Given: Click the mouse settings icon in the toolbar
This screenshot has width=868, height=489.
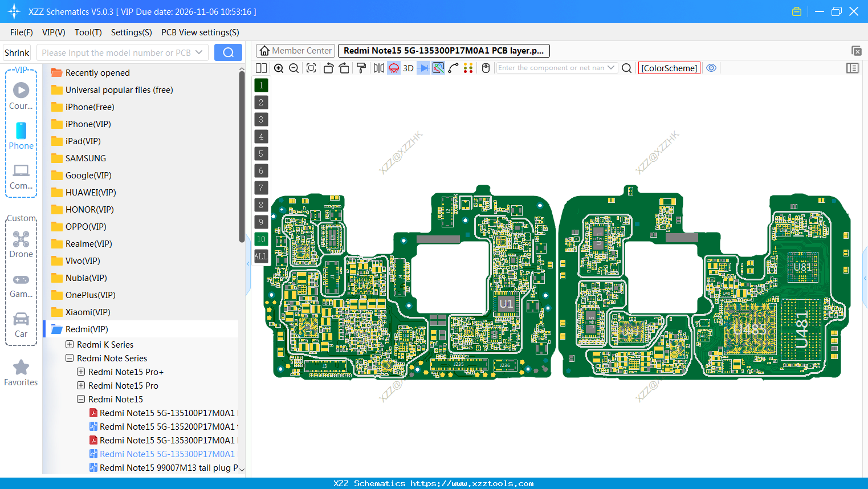Looking at the screenshot, I should click(x=485, y=68).
